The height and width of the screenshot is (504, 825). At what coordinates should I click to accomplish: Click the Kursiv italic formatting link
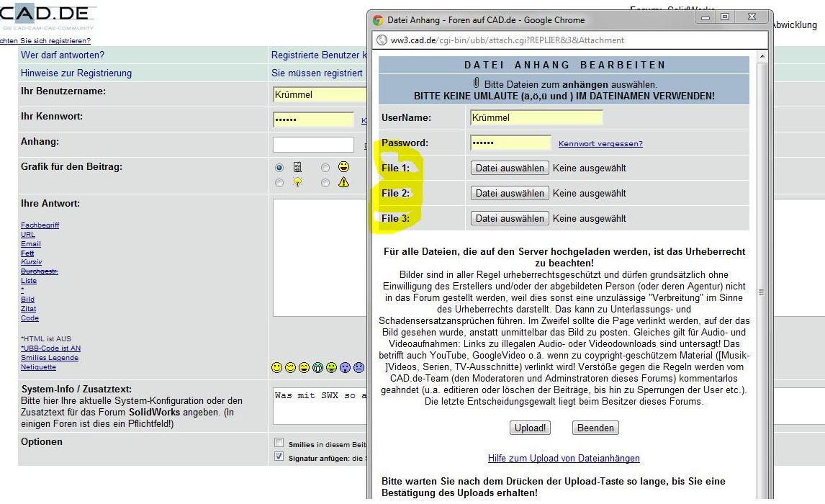pos(32,262)
